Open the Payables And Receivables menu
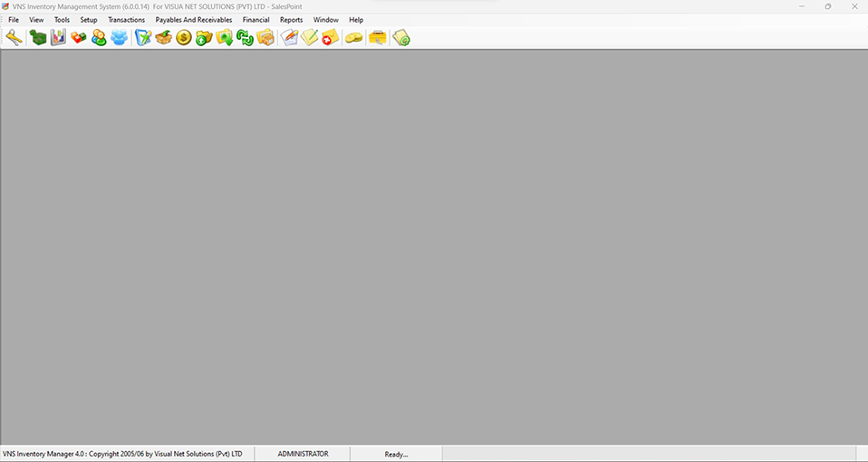The image size is (868, 462). tap(194, 20)
